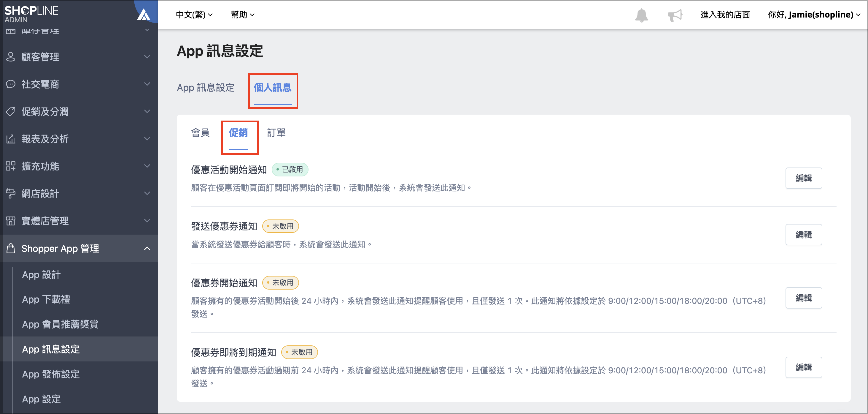This screenshot has height=414, width=868.
Task: Open App 下載禮 in the sidebar
Action: pos(46,299)
